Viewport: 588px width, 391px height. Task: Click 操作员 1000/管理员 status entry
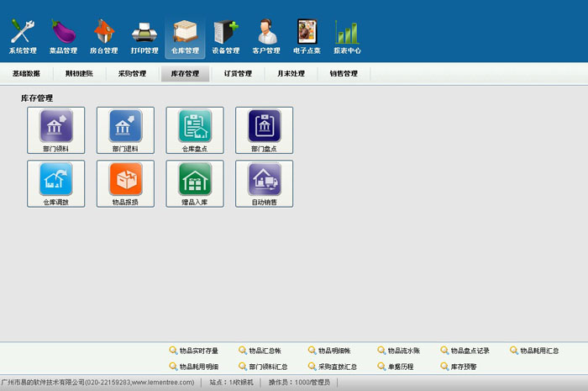pyautogui.click(x=299, y=383)
